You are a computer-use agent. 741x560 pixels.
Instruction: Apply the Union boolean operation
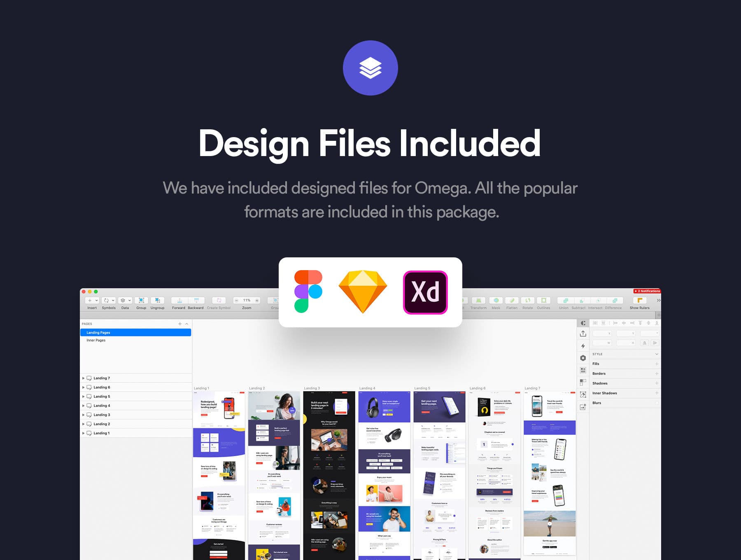[x=565, y=301]
